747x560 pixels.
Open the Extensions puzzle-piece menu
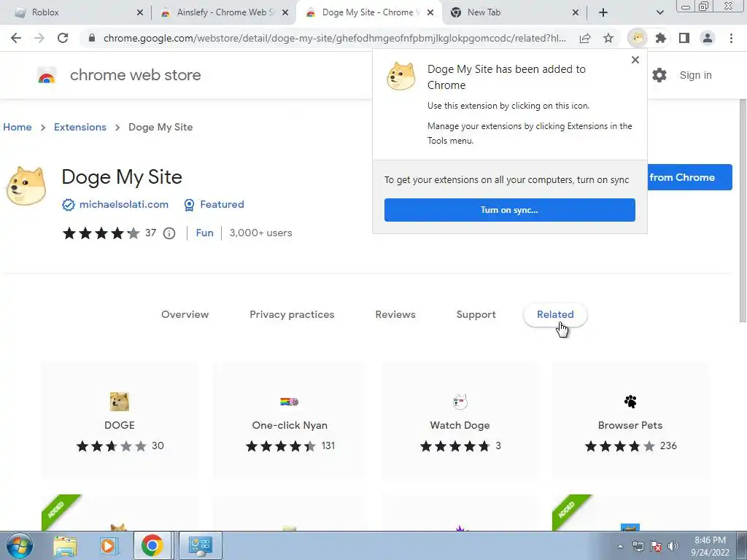point(661,38)
